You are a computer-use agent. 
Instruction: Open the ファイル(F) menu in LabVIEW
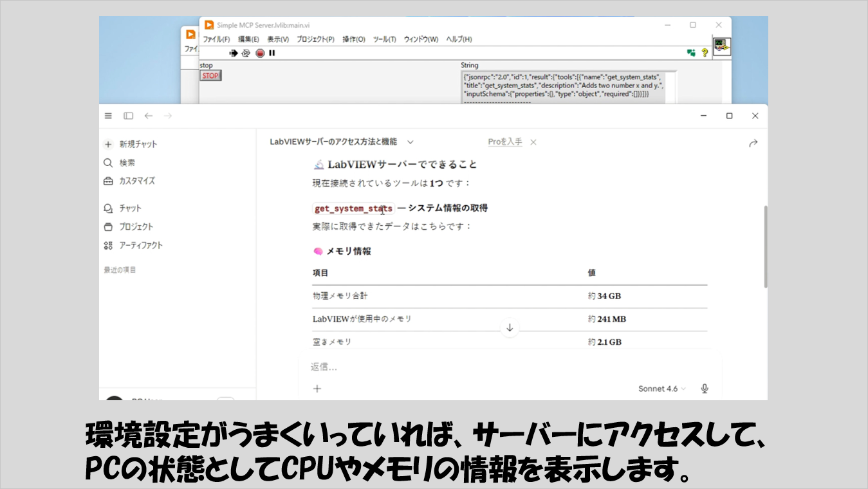click(216, 39)
